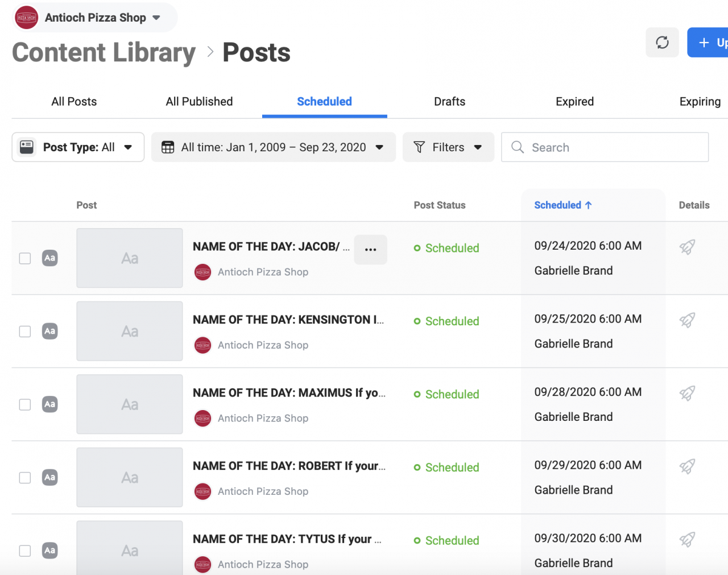This screenshot has width=728, height=575.
Task: Click the rocket icon for ROBERT post
Action: click(x=687, y=466)
